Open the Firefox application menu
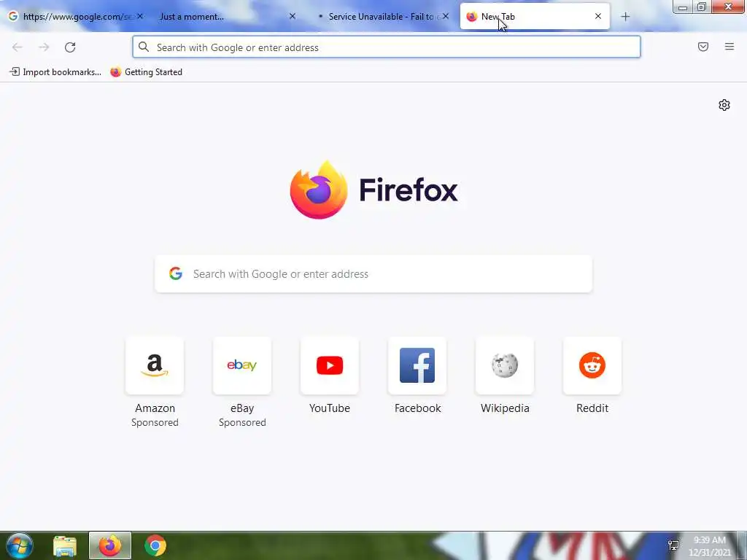Viewport: 747px width, 560px height. coord(729,47)
